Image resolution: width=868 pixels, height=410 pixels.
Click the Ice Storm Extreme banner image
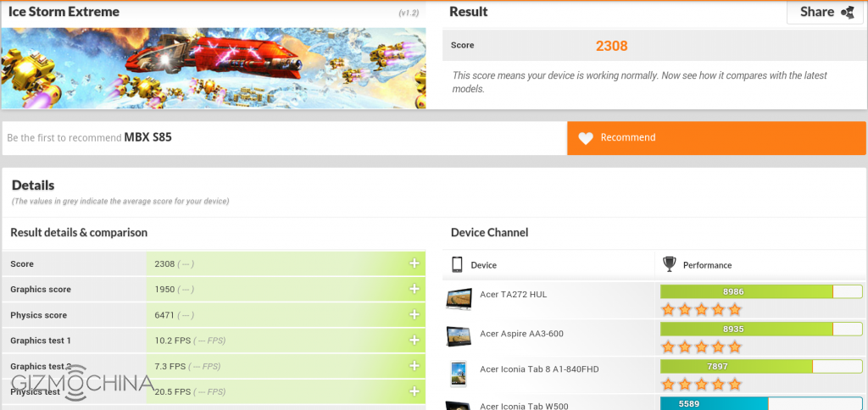click(x=213, y=68)
